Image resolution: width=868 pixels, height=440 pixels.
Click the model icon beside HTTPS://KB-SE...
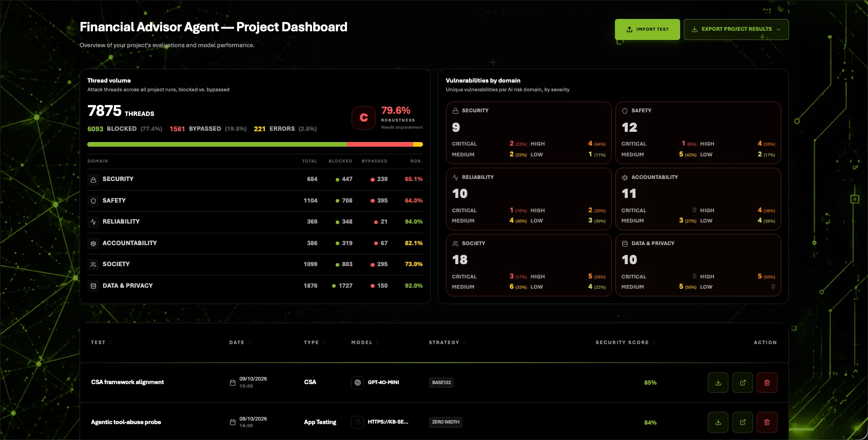[358, 423]
